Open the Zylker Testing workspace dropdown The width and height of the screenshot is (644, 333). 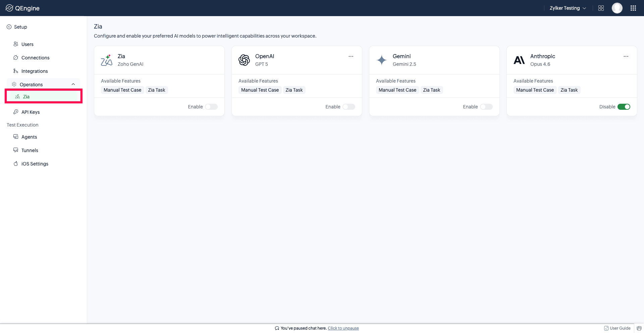click(568, 8)
